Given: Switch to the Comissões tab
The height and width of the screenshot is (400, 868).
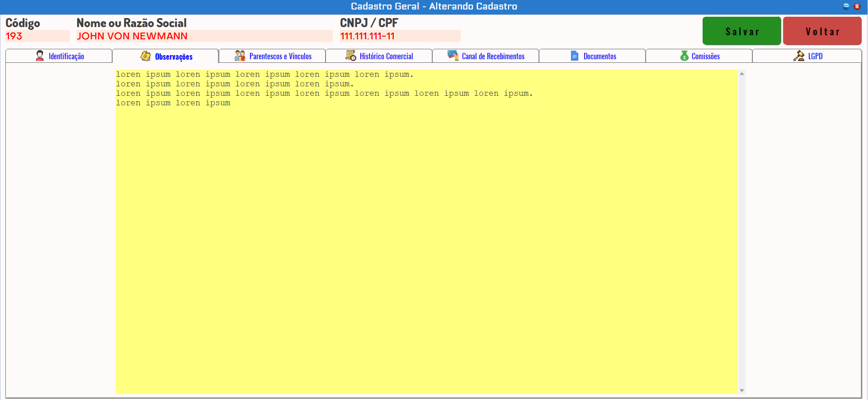Looking at the screenshot, I should 699,56.
